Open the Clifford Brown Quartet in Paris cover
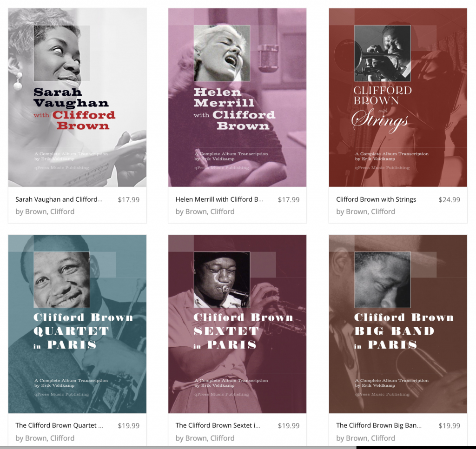 point(78,324)
